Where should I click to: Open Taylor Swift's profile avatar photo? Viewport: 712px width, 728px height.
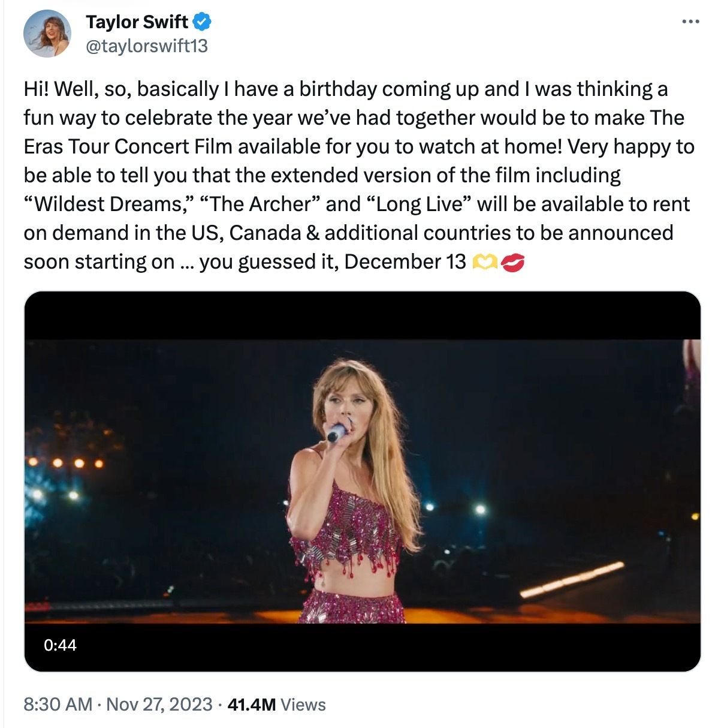tap(47, 34)
